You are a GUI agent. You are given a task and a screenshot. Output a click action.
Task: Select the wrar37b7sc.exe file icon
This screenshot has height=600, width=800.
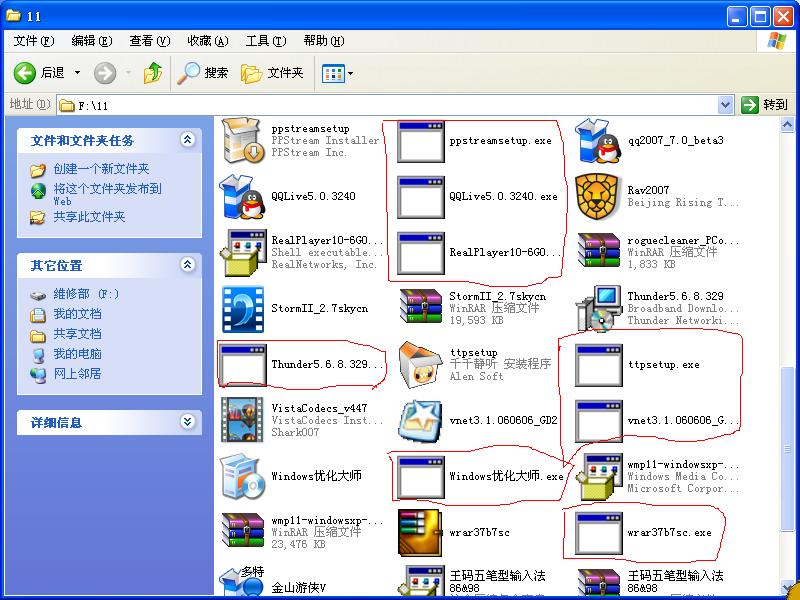click(598, 534)
